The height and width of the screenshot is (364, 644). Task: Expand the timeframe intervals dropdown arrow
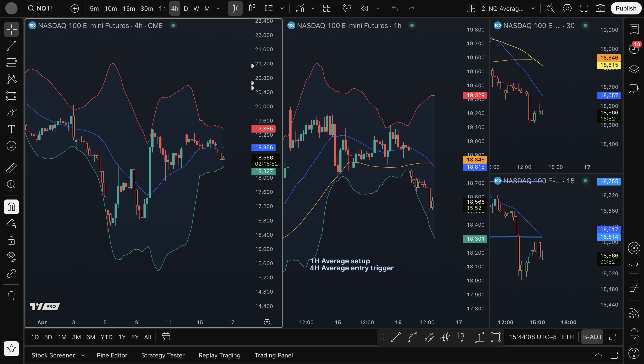click(218, 9)
